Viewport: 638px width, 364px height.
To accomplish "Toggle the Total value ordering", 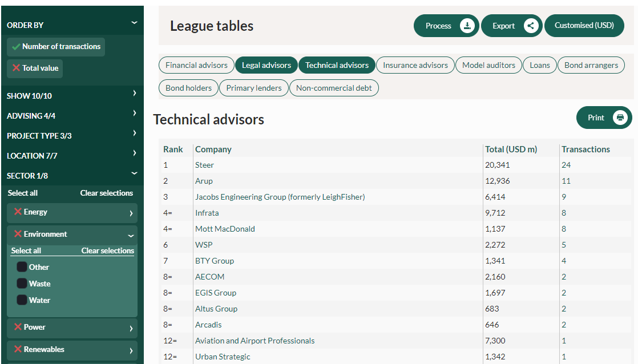I will coord(35,68).
